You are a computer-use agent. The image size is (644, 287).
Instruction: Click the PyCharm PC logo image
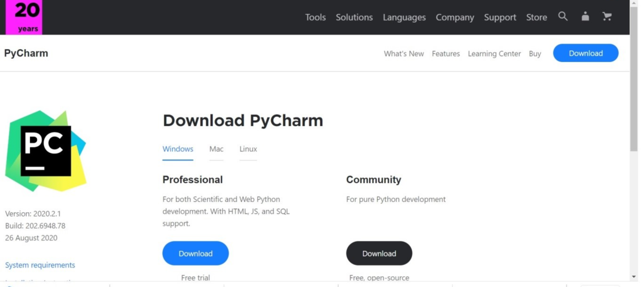tap(46, 151)
